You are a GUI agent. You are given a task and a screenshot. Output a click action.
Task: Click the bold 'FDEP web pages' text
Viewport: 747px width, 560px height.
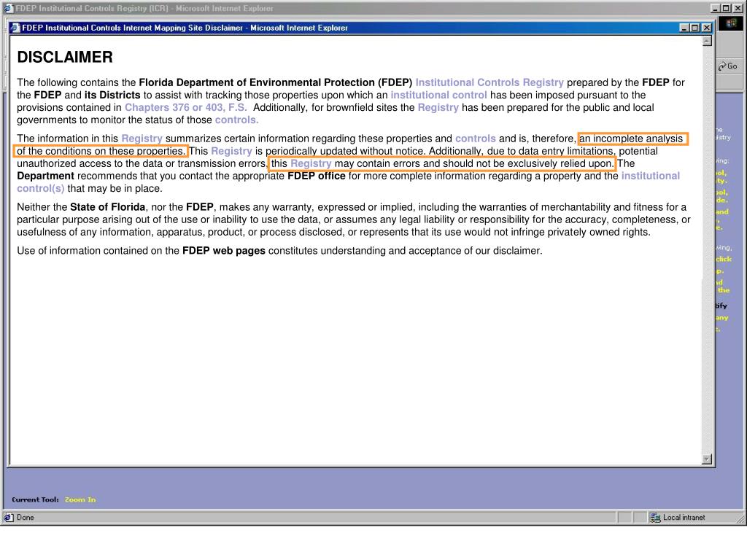coord(224,251)
